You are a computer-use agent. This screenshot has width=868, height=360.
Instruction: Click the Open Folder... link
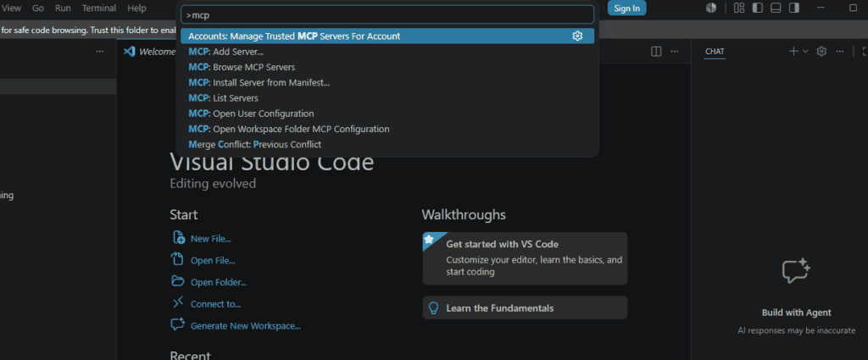pyautogui.click(x=219, y=283)
